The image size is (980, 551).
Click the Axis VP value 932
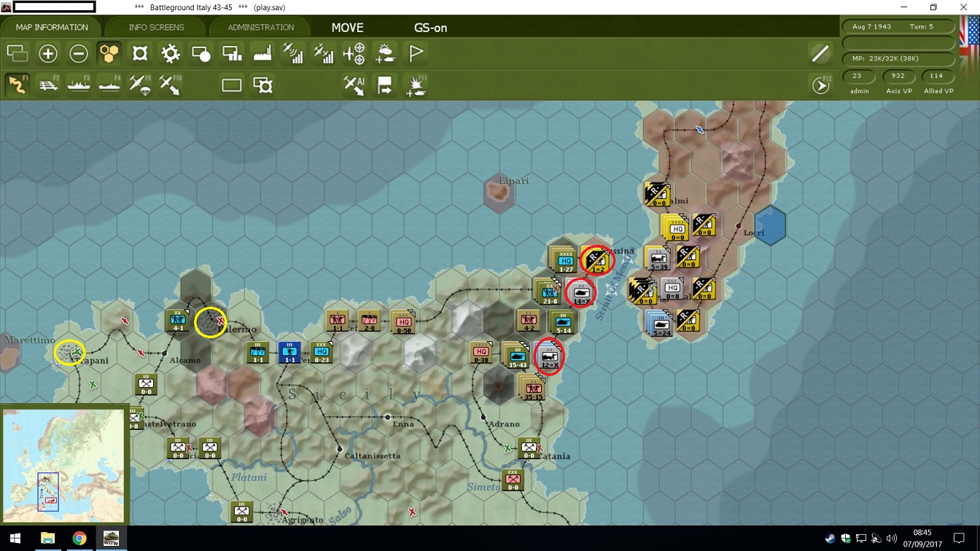(x=898, y=76)
